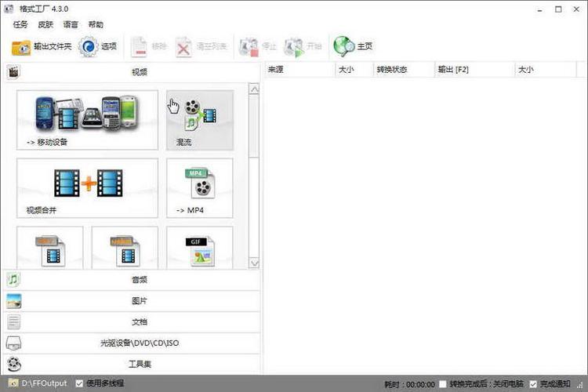Uncheck the 完成通知 completion notification checkbox

tap(533, 384)
